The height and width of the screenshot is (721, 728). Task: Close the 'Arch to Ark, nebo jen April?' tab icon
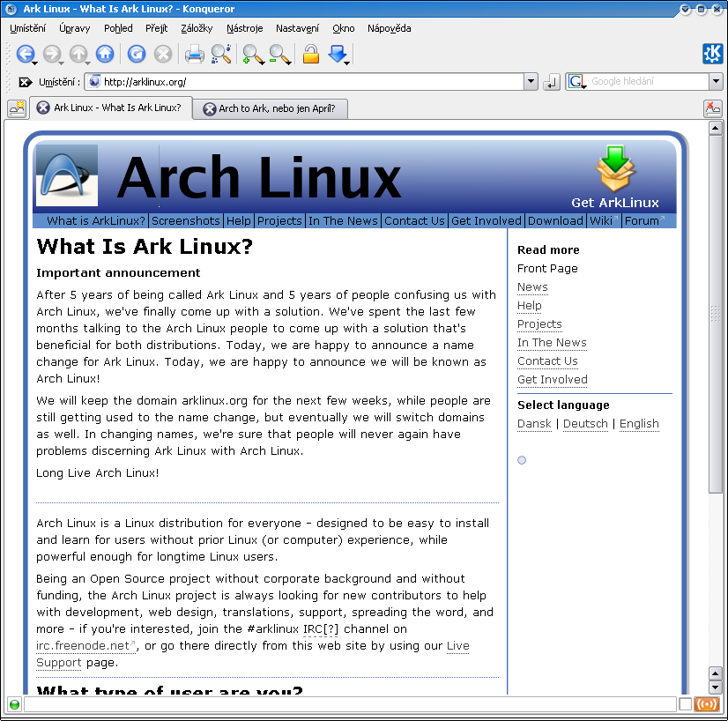[x=210, y=109]
